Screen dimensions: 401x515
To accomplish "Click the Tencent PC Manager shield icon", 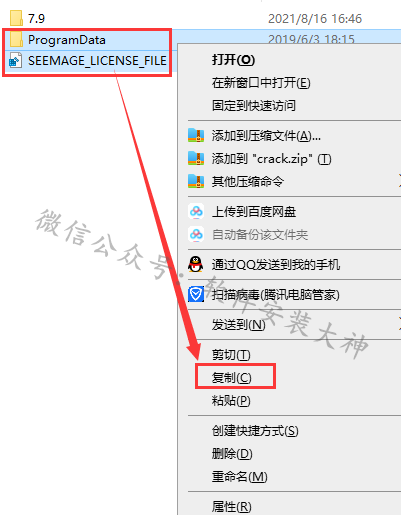I will tap(196, 295).
